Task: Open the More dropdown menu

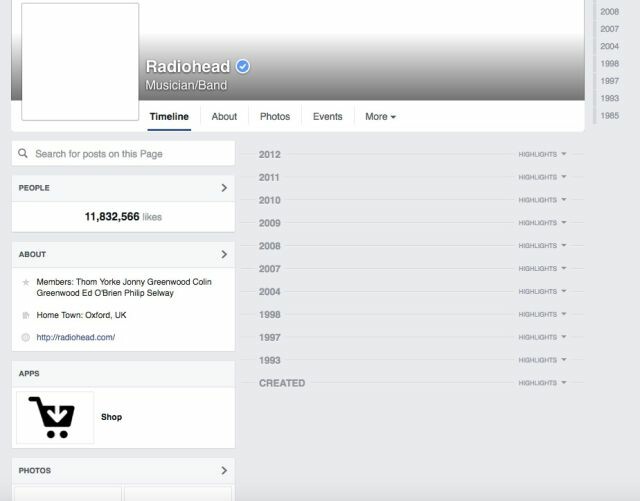Action: coord(380,117)
